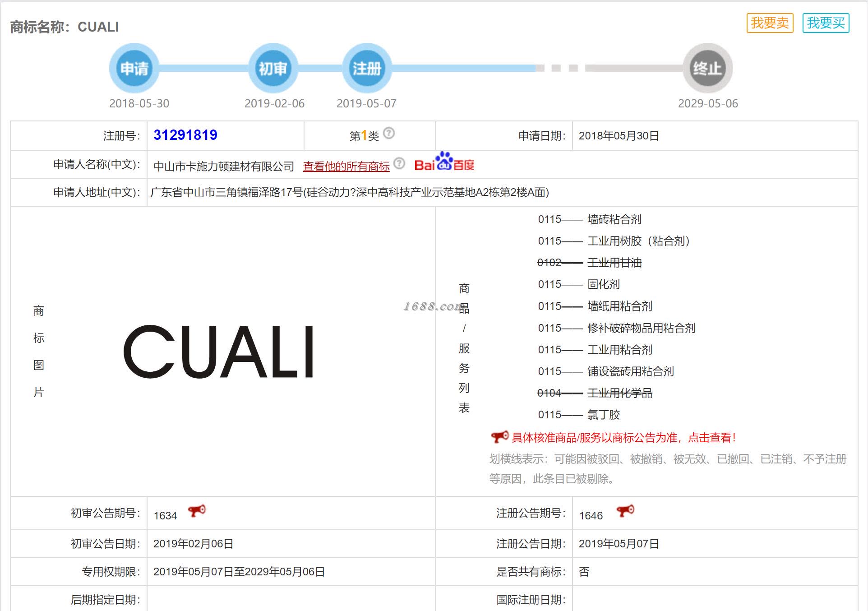Click 墙砖粘合剂 goods list entry
Screen dimensions: 868x611
point(614,219)
